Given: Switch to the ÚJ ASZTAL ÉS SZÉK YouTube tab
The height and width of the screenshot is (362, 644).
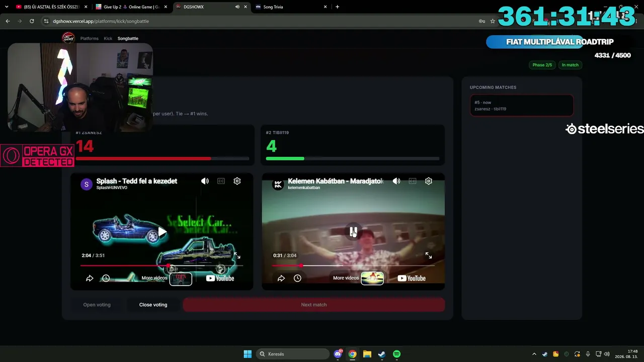Looking at the screenshot, I should [51, 7].
